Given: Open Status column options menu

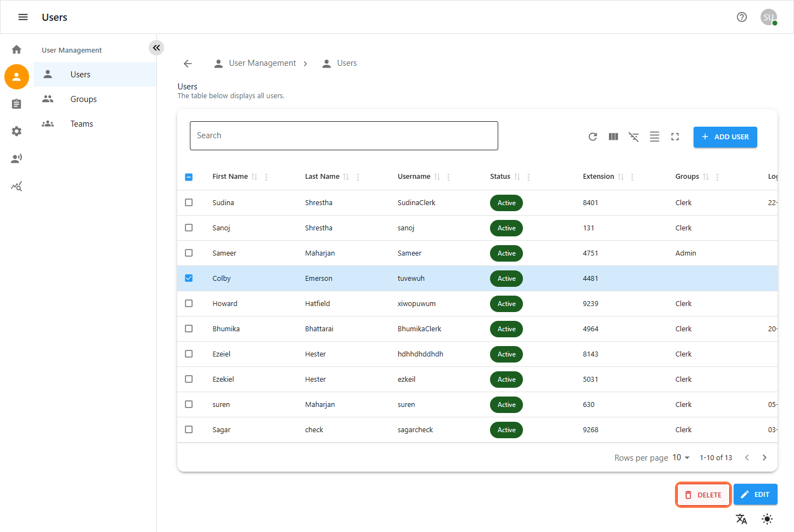Looking at the screenshot, I should click(528, 177).
